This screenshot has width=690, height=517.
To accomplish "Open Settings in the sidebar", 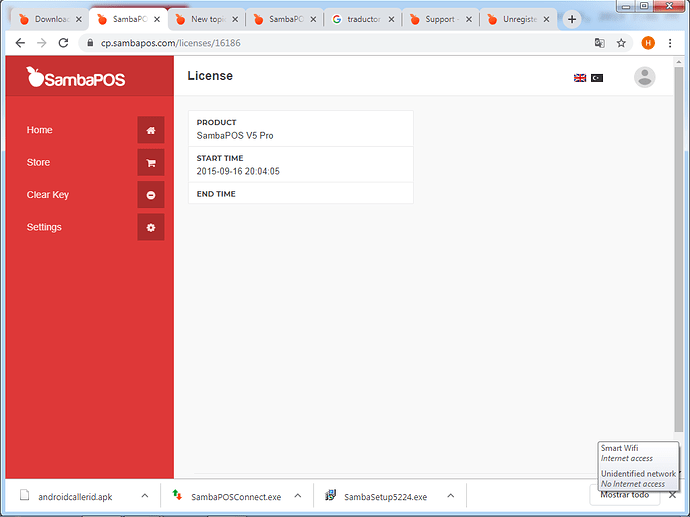I will (44, 227).
